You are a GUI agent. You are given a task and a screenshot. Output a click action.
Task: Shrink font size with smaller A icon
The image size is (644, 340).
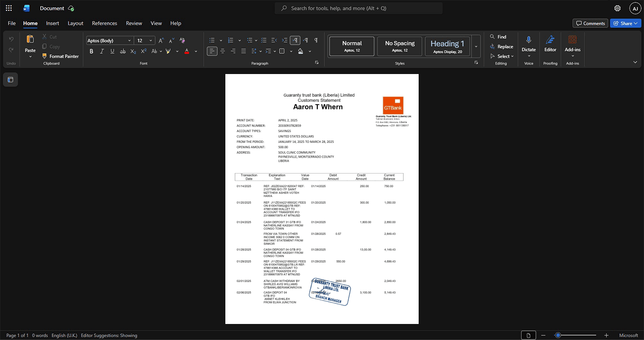click(172, 41)
